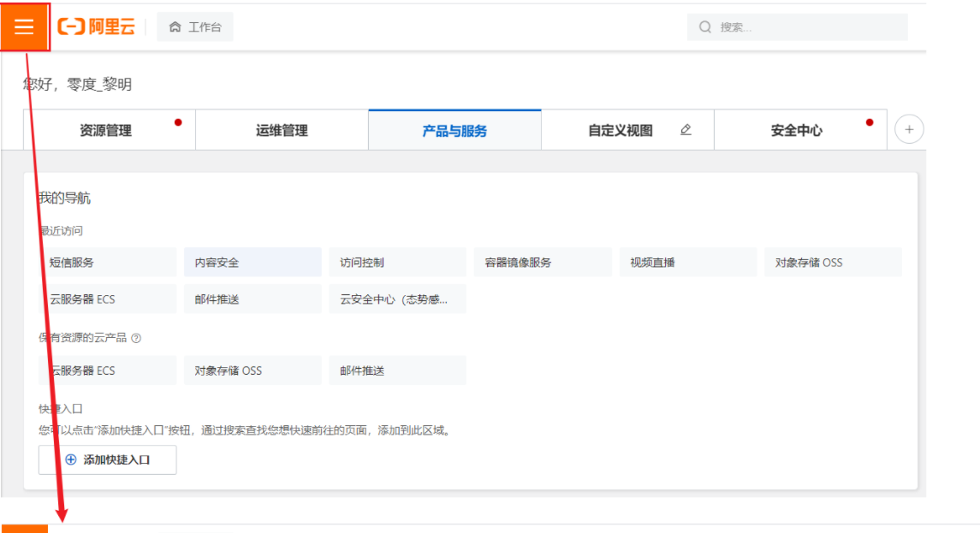
Task: Click the 快捷入口 section label
Action: pos(61,409)
